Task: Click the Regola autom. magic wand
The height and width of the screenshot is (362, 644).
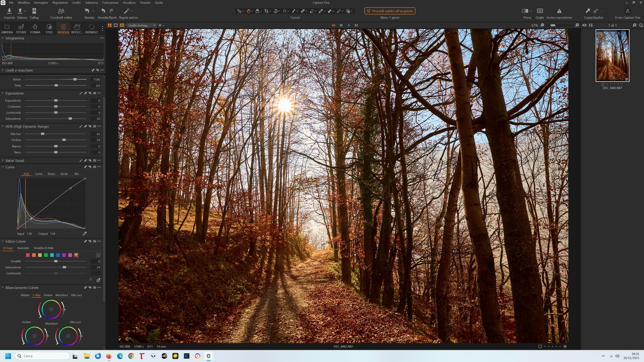Action: 127,11
